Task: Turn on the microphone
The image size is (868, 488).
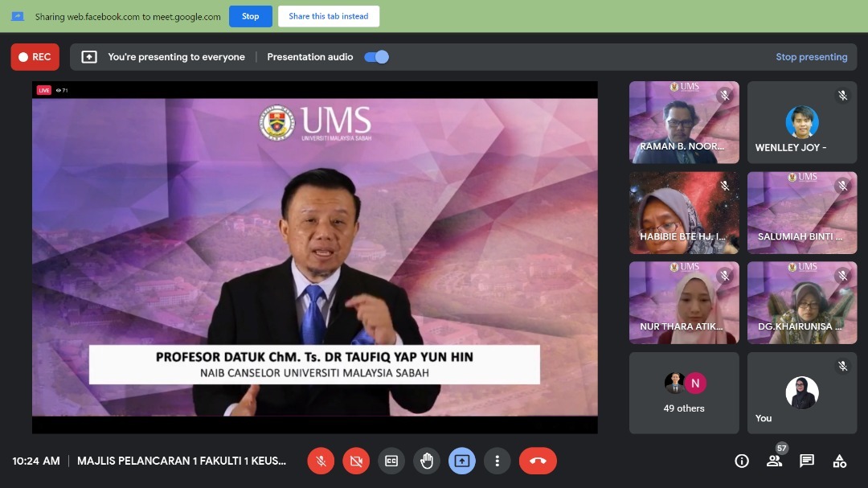Action: tap(321, 461)
